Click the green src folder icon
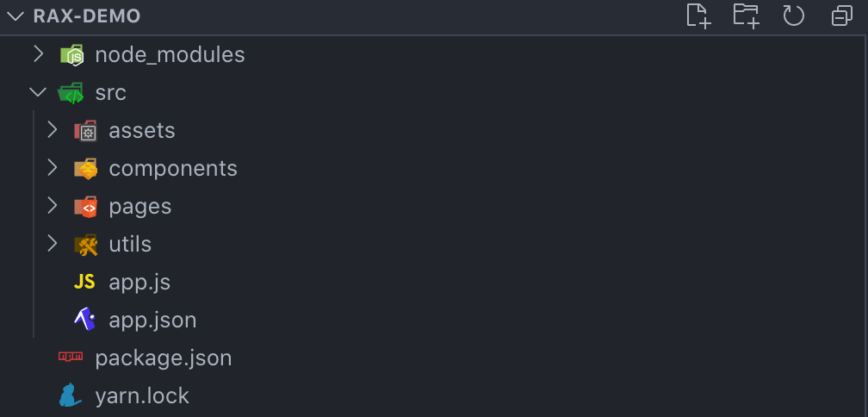The width and height of the screenshot is (868, 417). click(71, 93)
